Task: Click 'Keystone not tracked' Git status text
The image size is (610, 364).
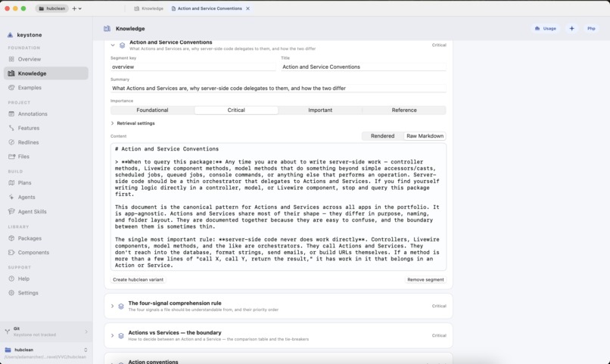Action: click(35, 334)
